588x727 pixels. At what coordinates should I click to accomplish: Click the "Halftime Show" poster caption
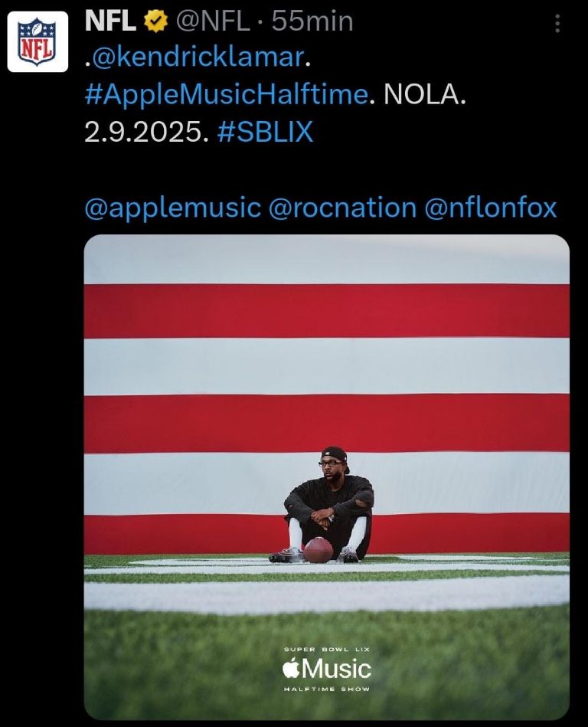pos(326,689)
